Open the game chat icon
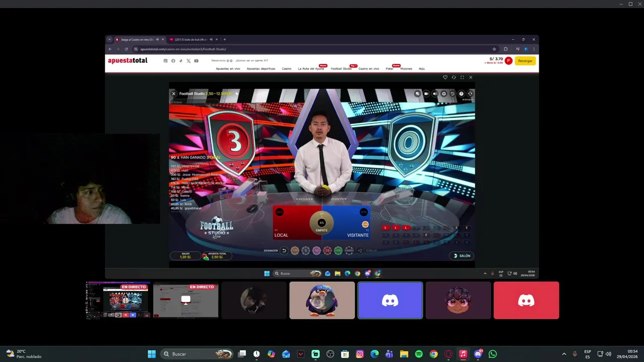644x362 pixels. 417,94
